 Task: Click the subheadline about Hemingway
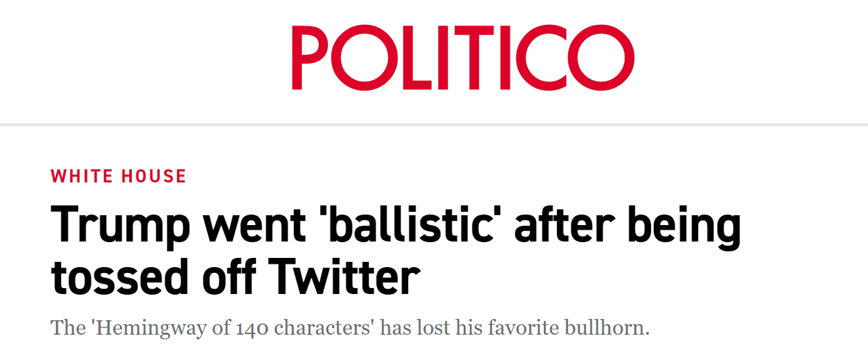click(x=350, y=327)
